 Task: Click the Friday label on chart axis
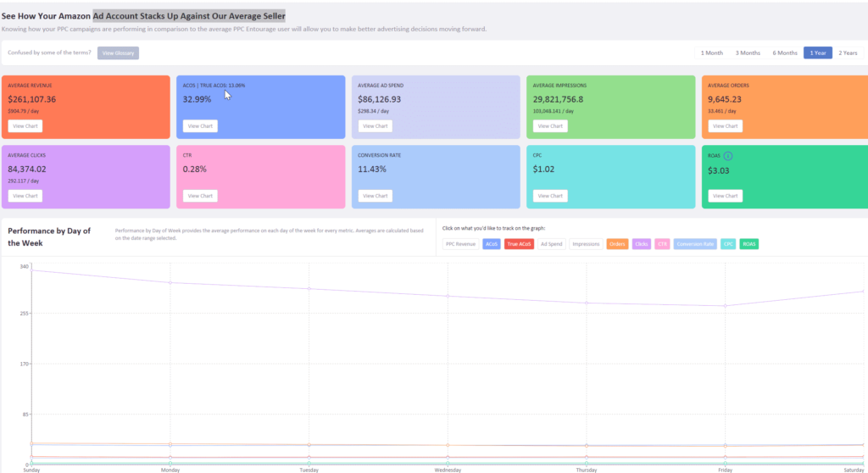coord(726,470)
